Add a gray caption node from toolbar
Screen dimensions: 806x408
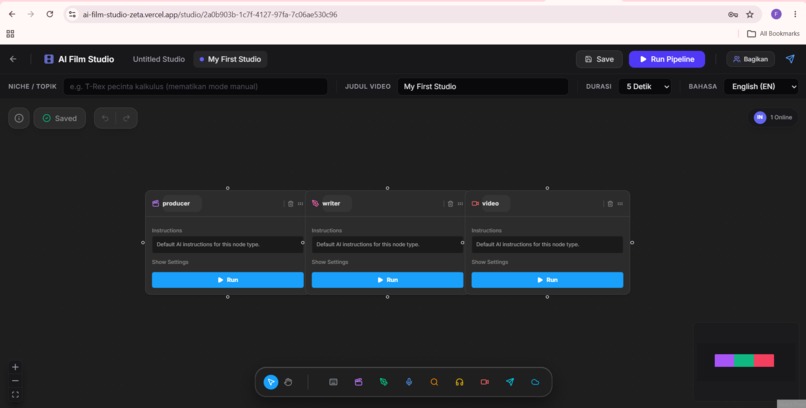tap(333, 382)
